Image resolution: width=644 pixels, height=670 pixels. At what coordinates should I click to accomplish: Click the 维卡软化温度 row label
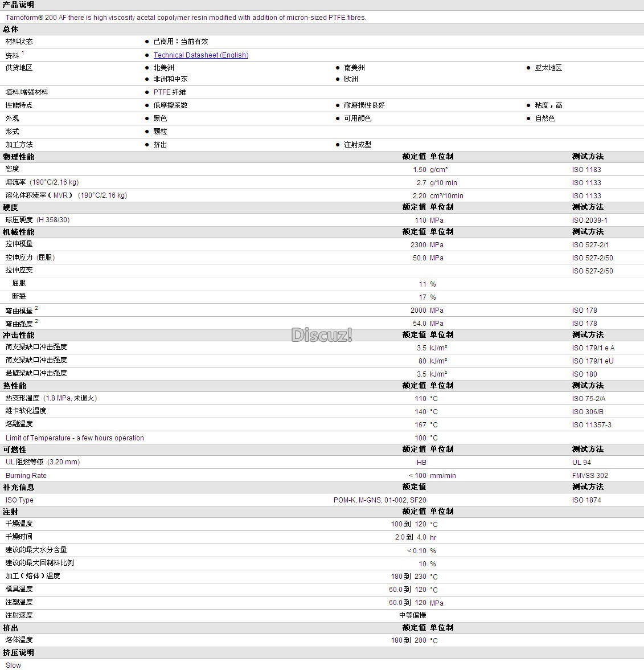pos(26,411)
